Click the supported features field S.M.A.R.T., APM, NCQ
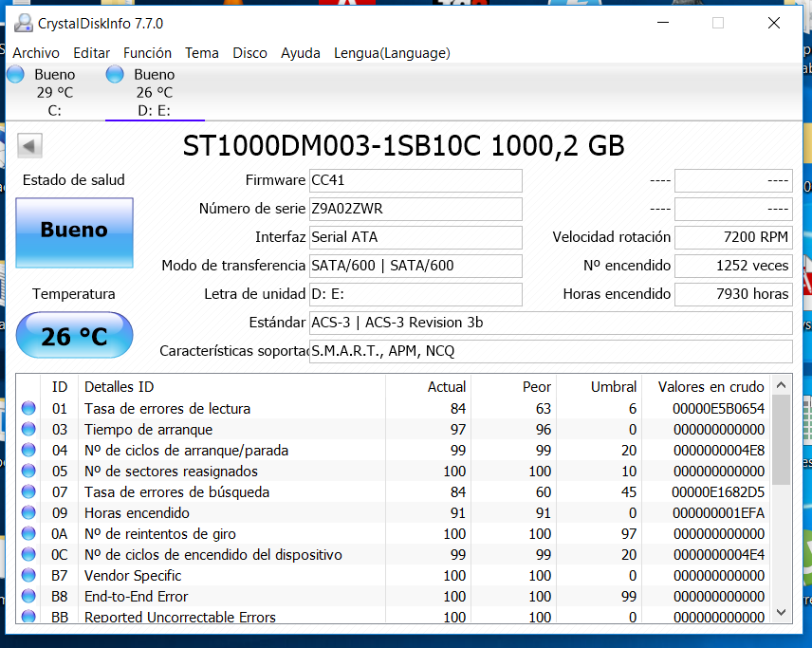Viewport: 812px width, 648px height. pos(551,351)
